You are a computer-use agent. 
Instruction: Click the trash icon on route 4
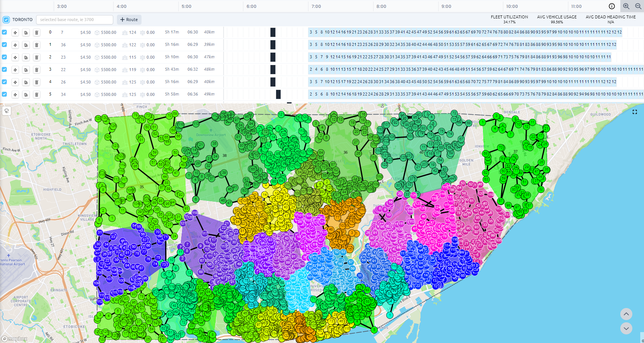36,82
